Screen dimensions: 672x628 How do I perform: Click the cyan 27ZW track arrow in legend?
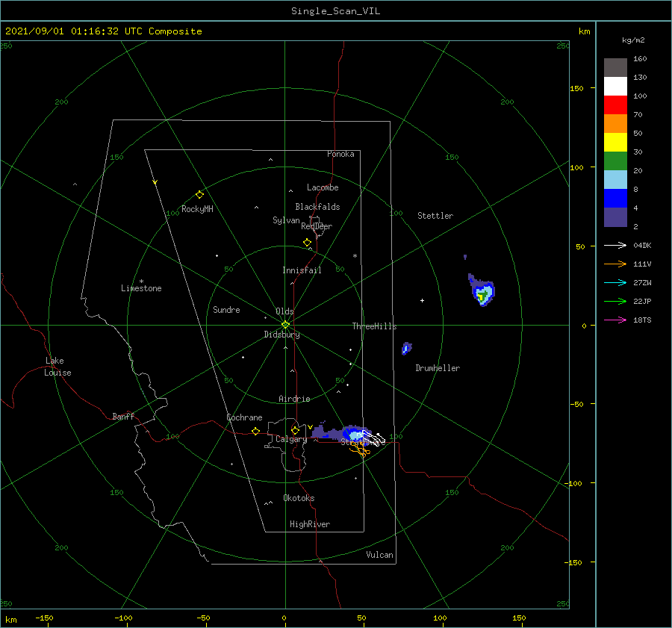pos(615,282)
